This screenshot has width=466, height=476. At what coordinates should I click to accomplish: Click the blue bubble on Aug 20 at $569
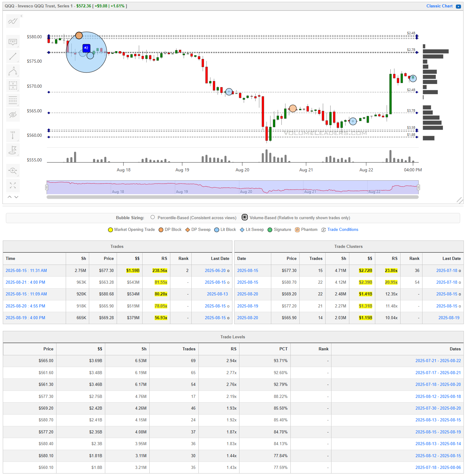pyautogui.click(x=229, y=92)
